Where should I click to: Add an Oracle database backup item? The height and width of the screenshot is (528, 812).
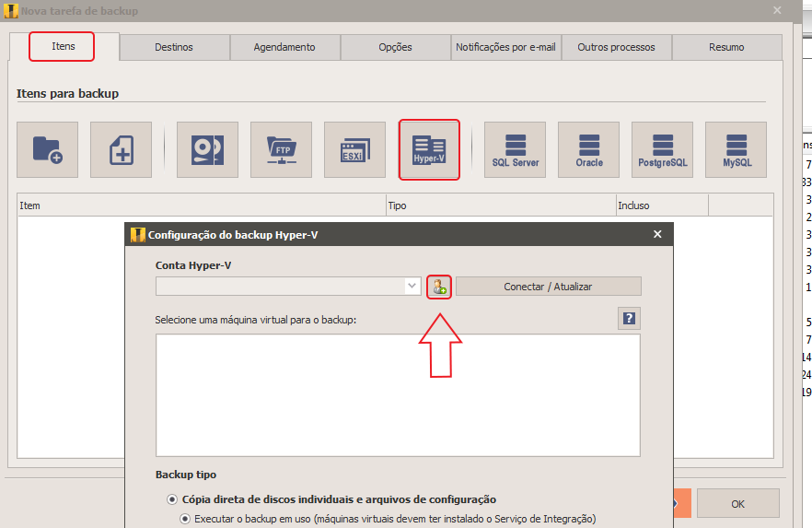[x=588, y=150]
